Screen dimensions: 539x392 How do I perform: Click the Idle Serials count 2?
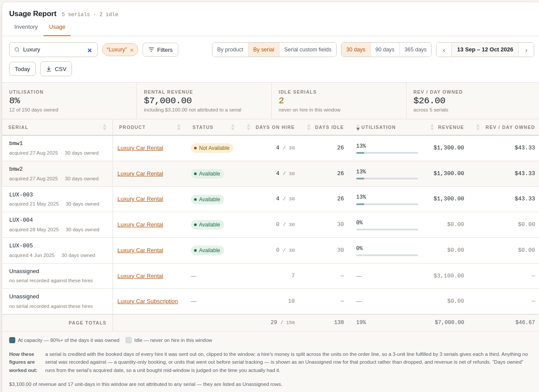[x=281, y=101]
